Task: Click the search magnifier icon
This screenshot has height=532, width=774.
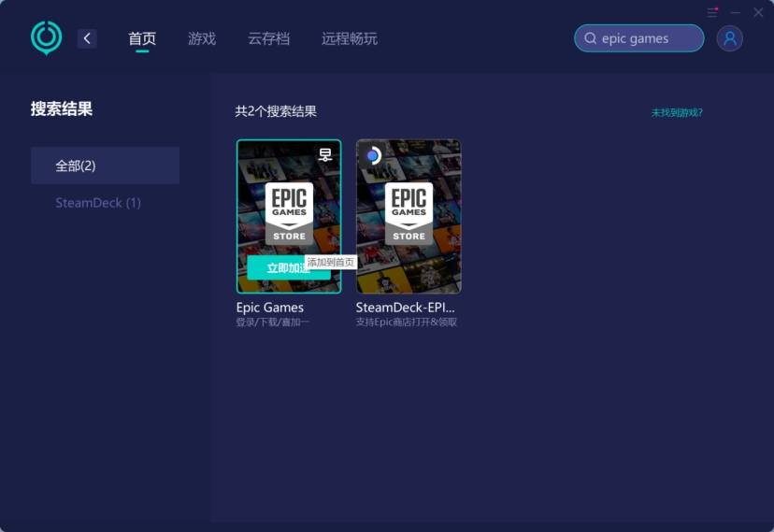Action: tap(591, 38)
